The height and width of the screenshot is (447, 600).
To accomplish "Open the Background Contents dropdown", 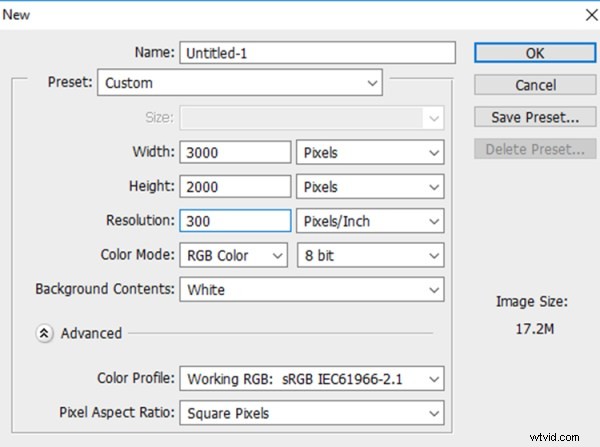I will point(310,290).
